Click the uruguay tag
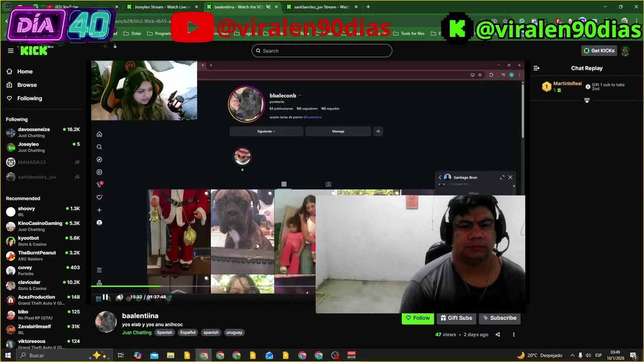 (x=234, y=332)
